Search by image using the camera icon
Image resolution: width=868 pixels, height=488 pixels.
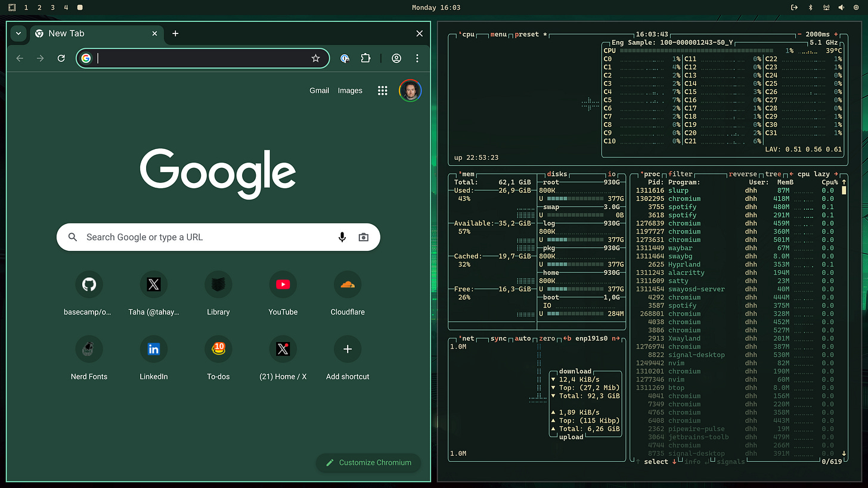coord(363,237)
